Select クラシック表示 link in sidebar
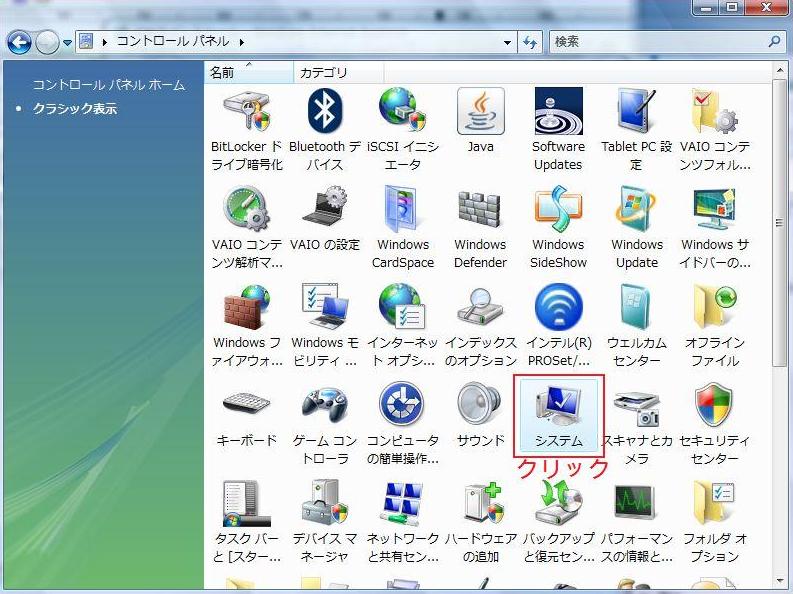 (x=75, y=108)
